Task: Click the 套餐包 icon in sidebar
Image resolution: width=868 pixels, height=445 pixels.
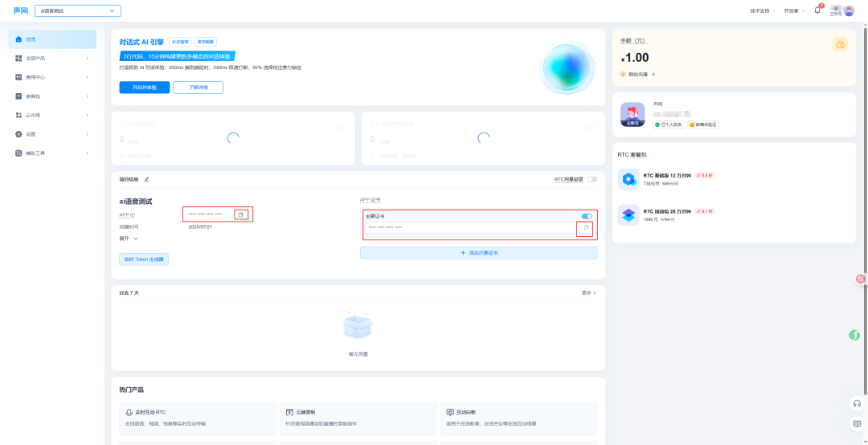Action: pyautogui.click(x=18, y=96)
